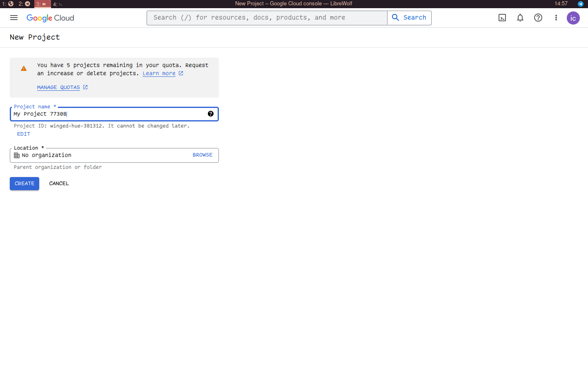Viewport: 588px width, 368px height.
Task: Open the account avatar menu
Action: pos(573,18)
